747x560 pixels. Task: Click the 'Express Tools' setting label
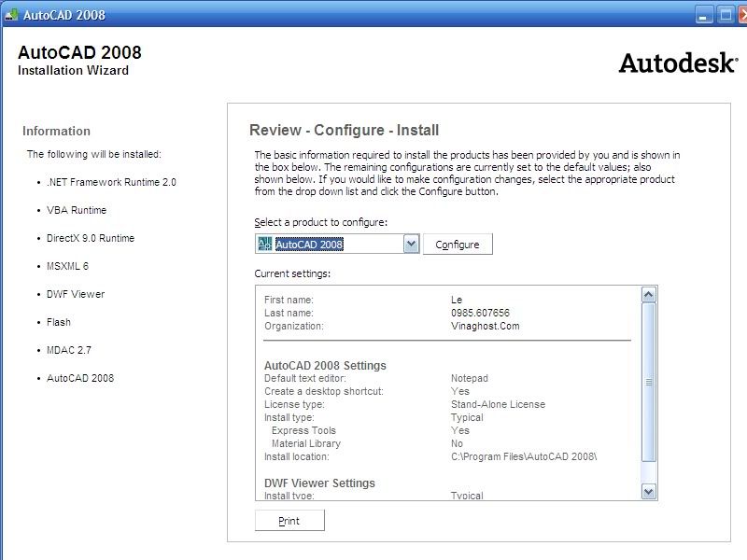(x=303, y=430)
